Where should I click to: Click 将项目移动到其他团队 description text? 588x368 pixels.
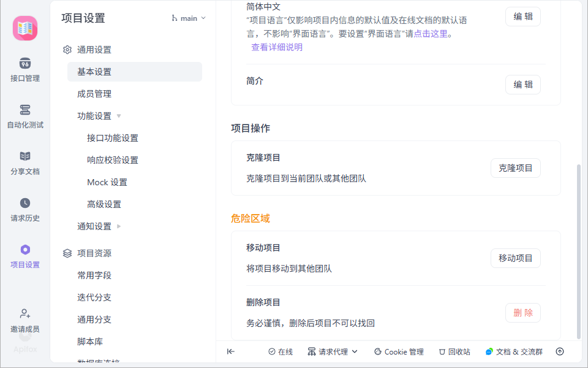click(288, 269)
